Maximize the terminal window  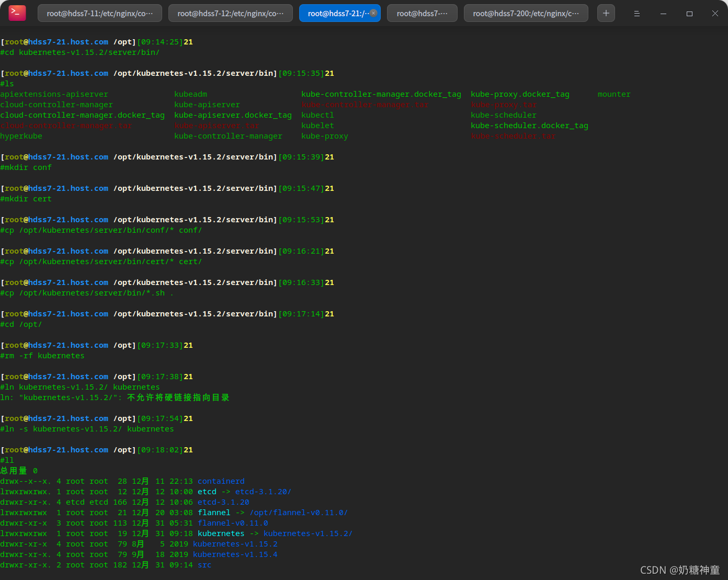[689, 14]
